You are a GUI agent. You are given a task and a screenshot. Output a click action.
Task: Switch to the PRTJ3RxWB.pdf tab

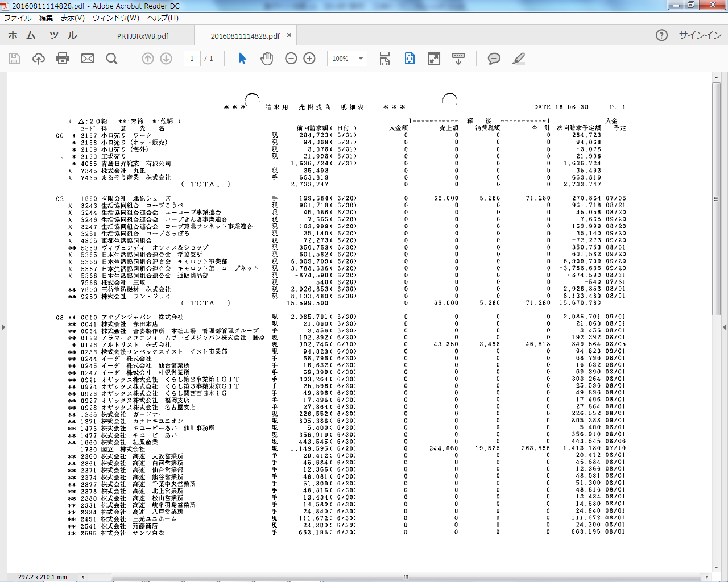[x=143, y=36]
